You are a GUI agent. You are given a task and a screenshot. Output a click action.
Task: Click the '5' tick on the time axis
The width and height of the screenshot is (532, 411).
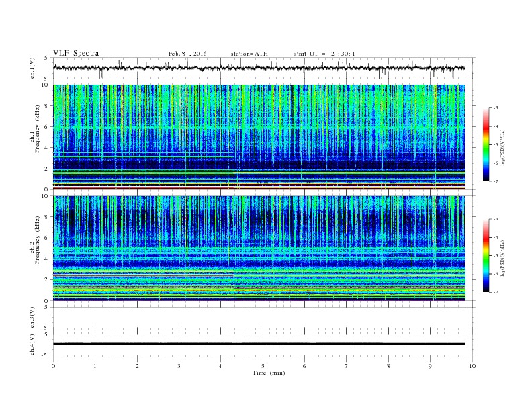tap(263, 366)
